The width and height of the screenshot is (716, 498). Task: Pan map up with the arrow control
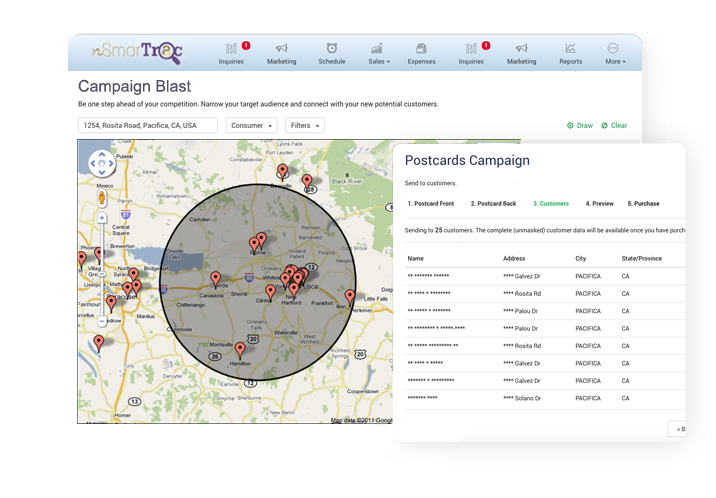coord(102,155)
